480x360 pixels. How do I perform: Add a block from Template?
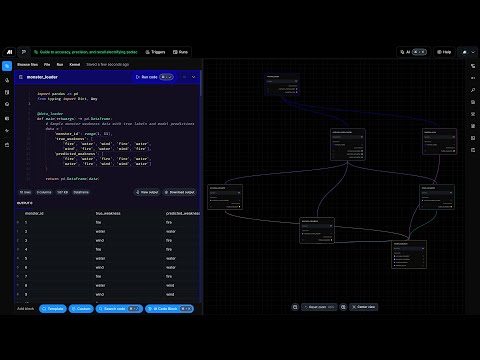[53, 309]
